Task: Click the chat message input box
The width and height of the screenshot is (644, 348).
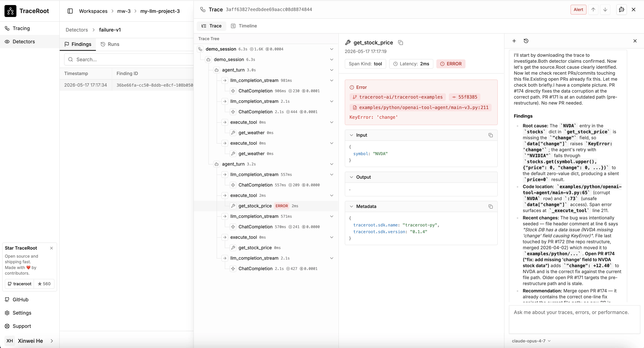Action: pyautogui.click(x=574, y=319)
